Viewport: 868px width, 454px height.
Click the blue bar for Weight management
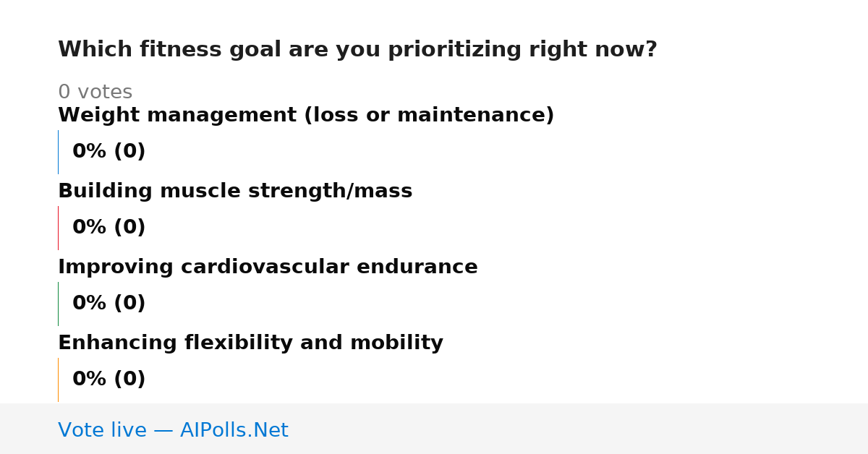pyautogui.click(x=58, y=152)
